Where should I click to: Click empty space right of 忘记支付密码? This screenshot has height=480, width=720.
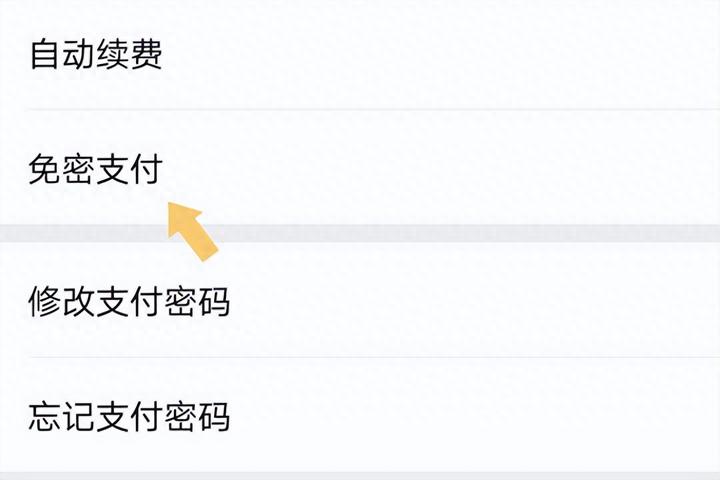tap(480, 415)
